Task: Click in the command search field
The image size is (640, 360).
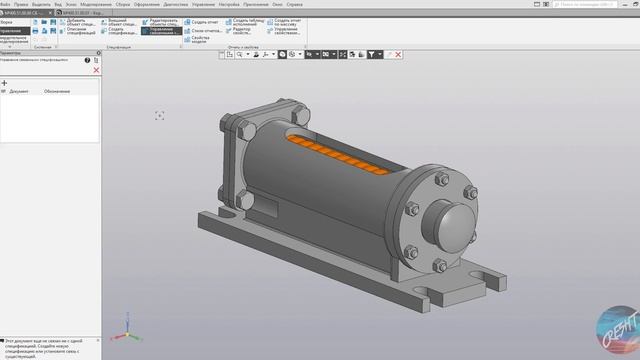Action: click(585, 4)
